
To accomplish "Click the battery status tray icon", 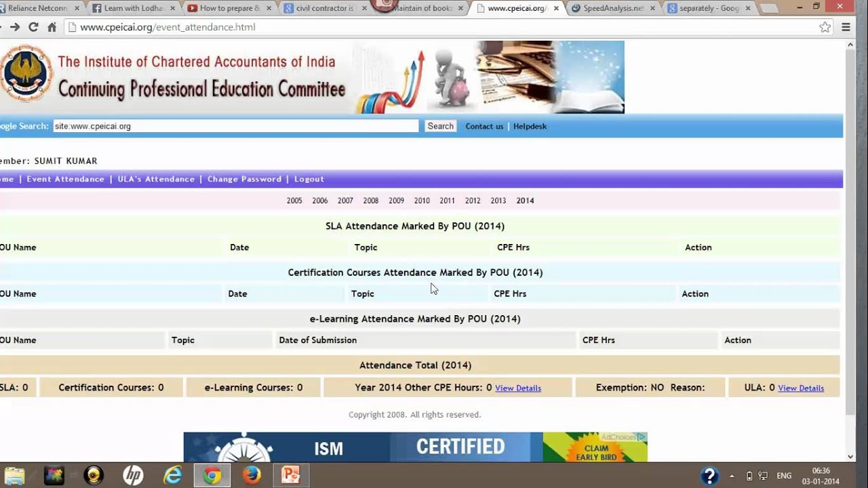I will pyautogui.click(x=749, y=476).
